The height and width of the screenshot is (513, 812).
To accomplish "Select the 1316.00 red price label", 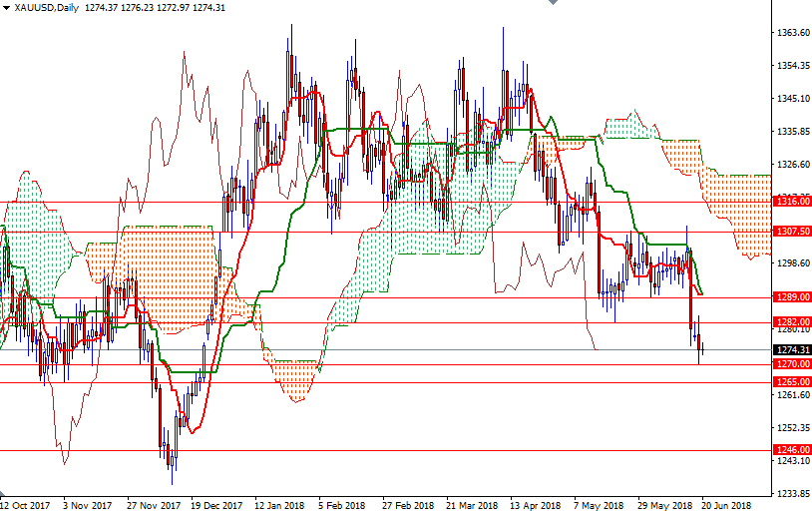I will tap(790, 202).
